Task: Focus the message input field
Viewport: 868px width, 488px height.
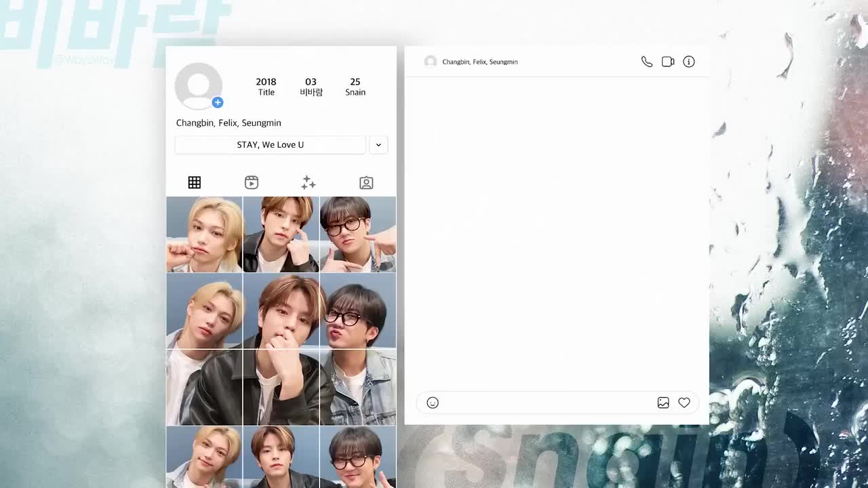Action: [x=557, y=403]
